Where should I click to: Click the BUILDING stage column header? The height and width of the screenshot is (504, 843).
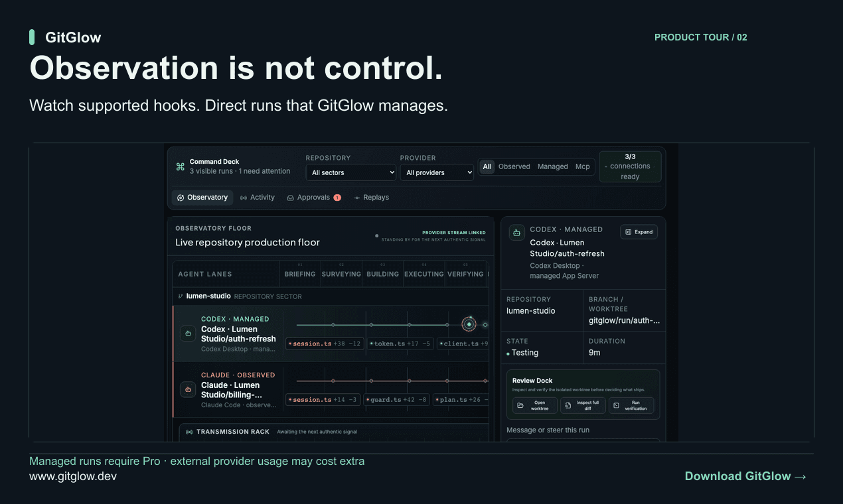click(x=383, y=274)
